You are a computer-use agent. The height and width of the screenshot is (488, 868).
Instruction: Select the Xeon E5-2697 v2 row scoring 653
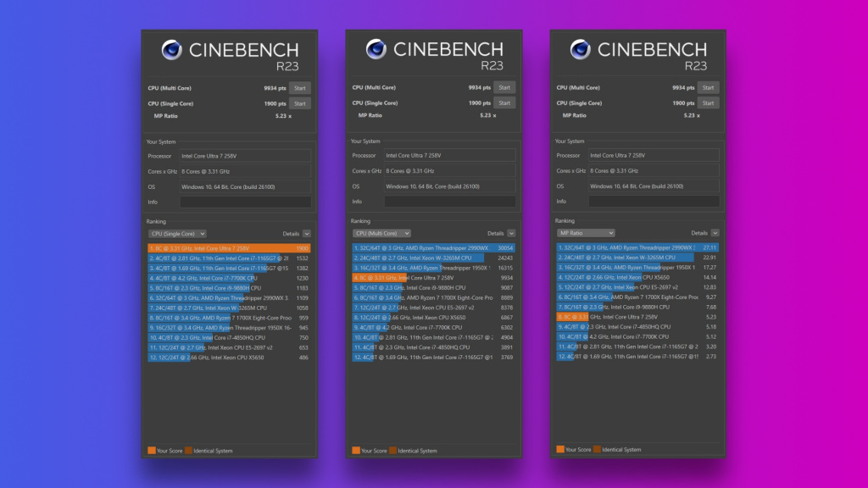[229, 347]
